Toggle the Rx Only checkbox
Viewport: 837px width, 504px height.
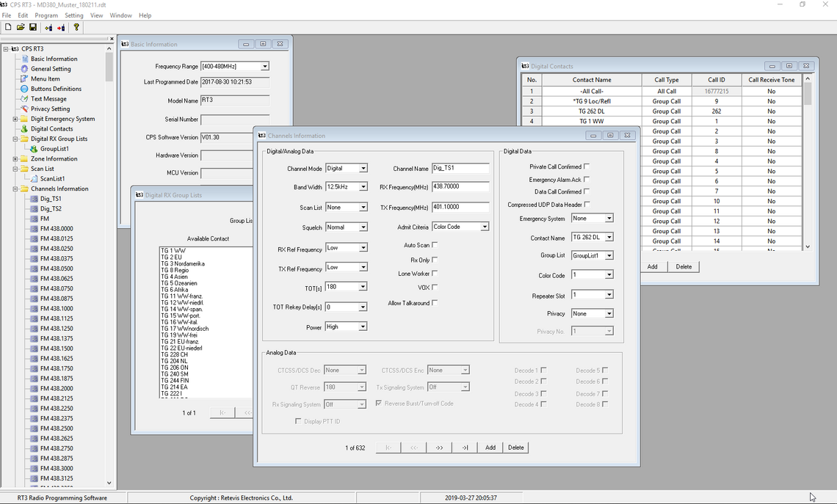click(435, 260)
